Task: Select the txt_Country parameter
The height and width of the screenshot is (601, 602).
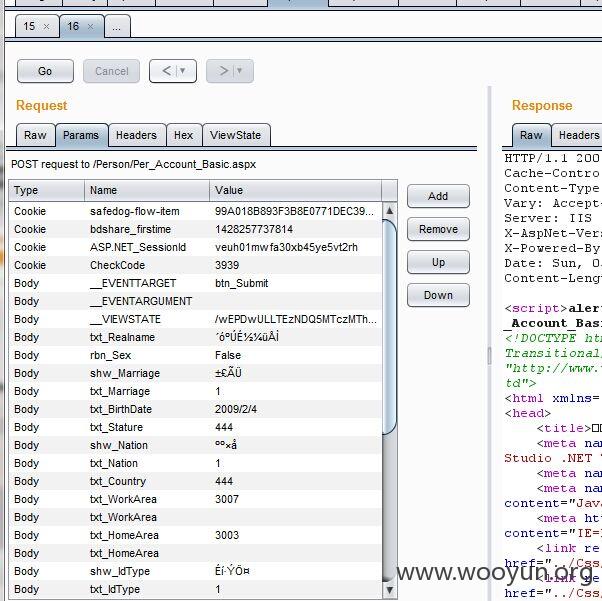Action: [x=195, y=482]
